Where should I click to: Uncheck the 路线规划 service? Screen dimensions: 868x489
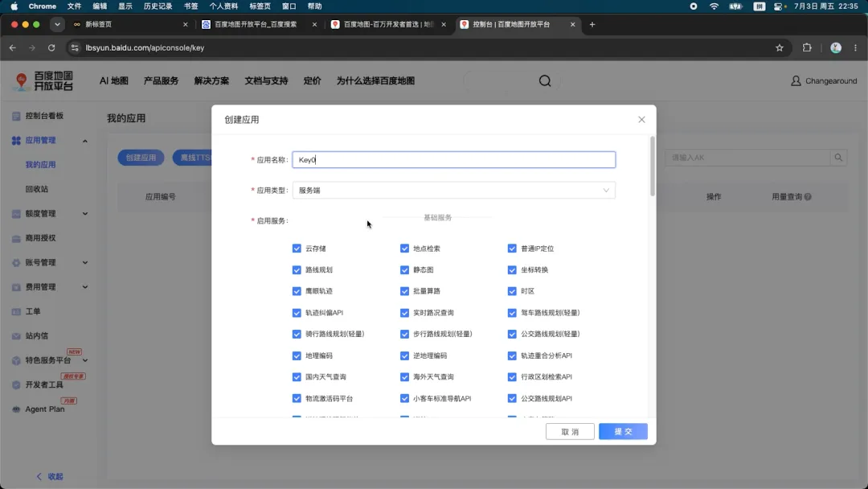click(297, 269)
